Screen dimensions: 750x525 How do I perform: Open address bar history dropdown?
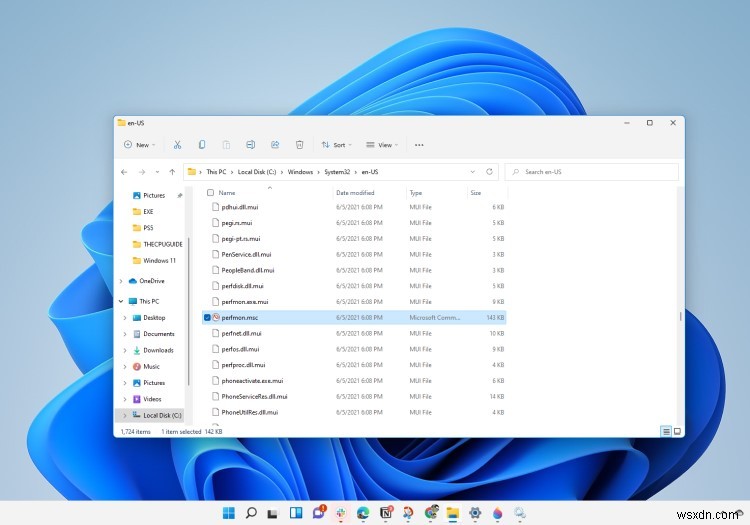(x=473, y=172)
